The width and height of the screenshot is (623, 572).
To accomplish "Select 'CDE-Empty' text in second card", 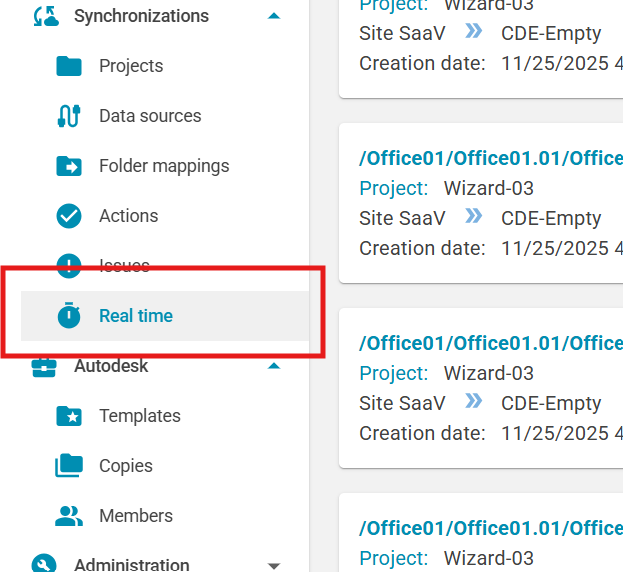I will click(551, 219).
